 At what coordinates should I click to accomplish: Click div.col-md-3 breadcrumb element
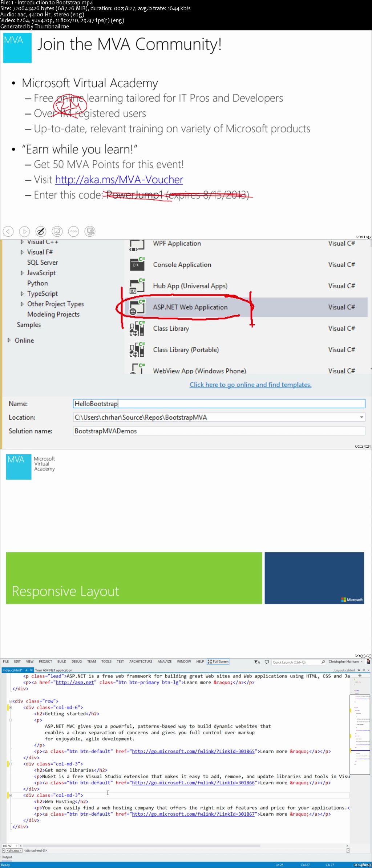[36, 851]
